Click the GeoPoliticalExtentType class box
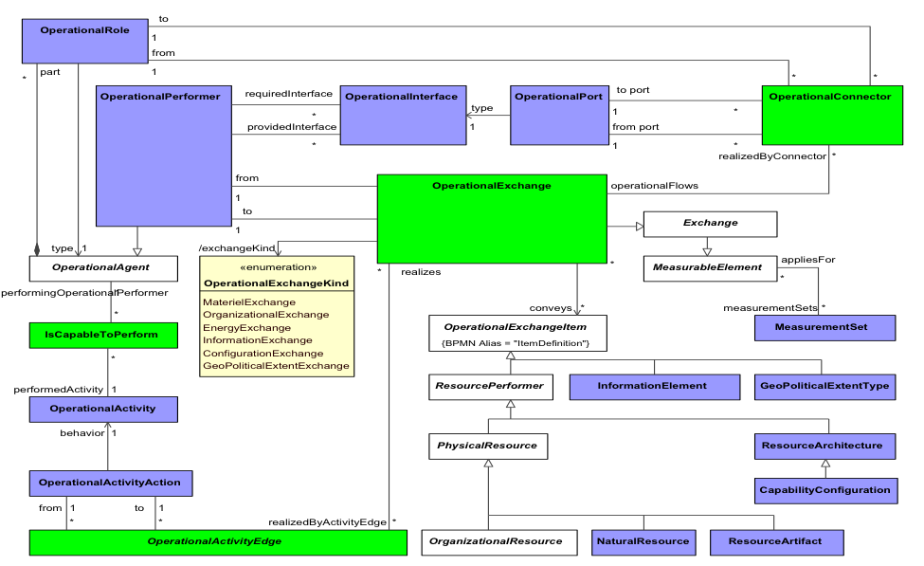 pos(824,386)
